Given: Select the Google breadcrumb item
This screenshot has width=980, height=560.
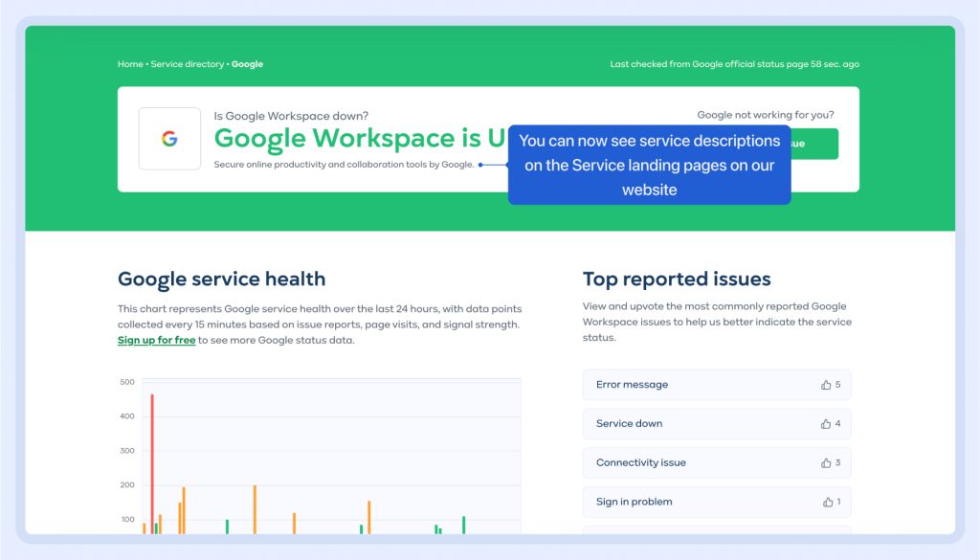Looking at the screenshot, I should click(x=247, y=64).
